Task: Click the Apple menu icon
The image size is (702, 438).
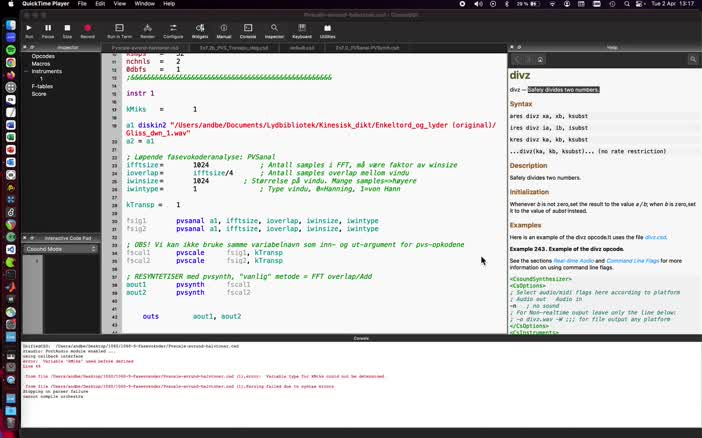Action: (11, 4)
